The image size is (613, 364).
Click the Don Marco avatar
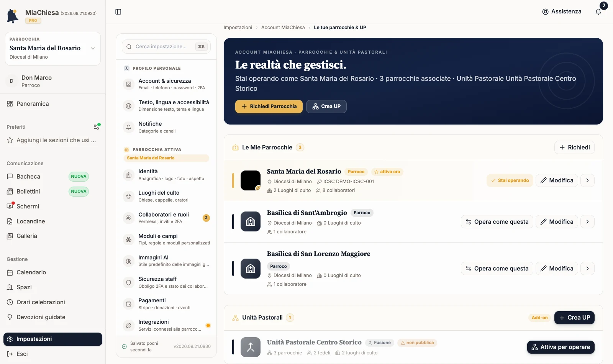(11, 81)
